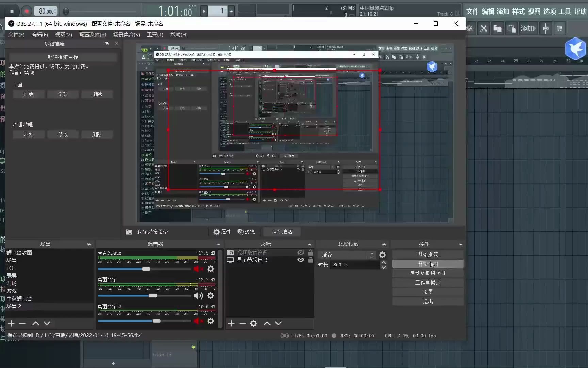Increase transition duration with up arrow

click(384, 263)
